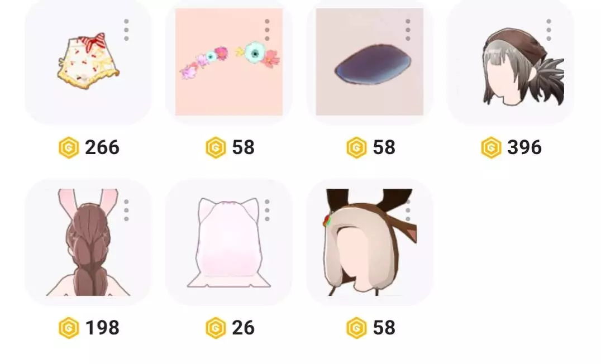Viewport: 601px width, 364px height.
Task: Open three-dot menu on flower garland item
Action: pyautogui.click(x=267, y=30)
